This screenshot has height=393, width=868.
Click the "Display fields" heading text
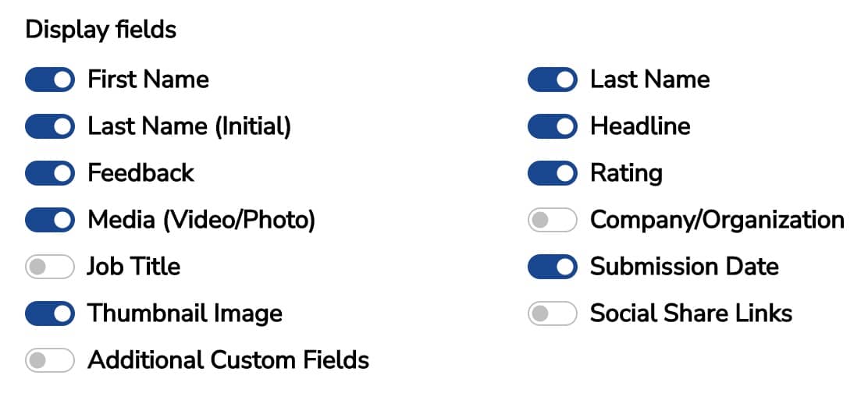tap(101, 30)
